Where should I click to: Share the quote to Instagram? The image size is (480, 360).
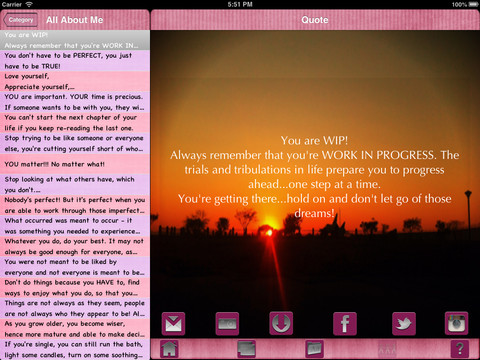(x=457, y=323)
